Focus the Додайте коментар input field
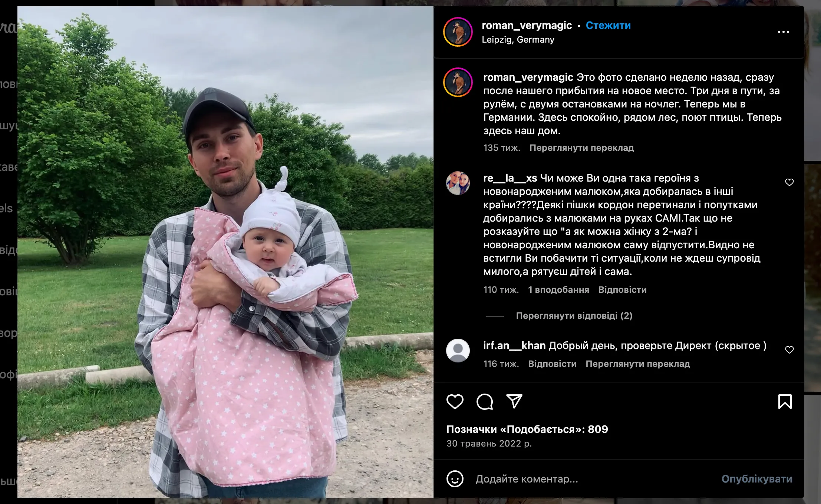The height and width of the screenshot is (504, 821). click(593, 479)
